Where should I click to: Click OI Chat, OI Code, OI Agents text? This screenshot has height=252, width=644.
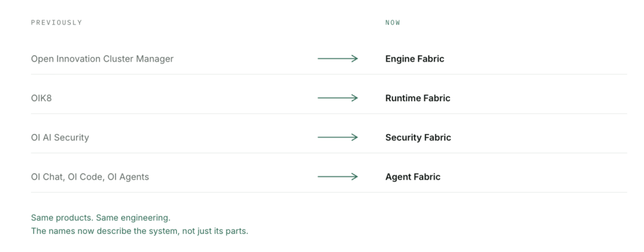(90, 177)
